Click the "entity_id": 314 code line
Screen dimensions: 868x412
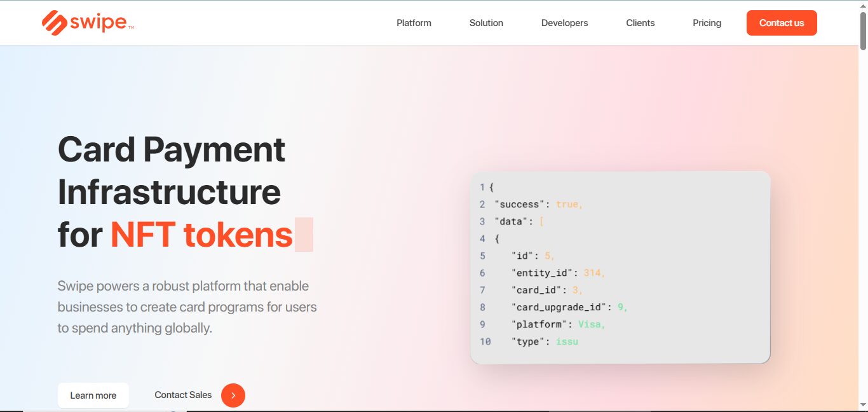(x=558, y=273)
